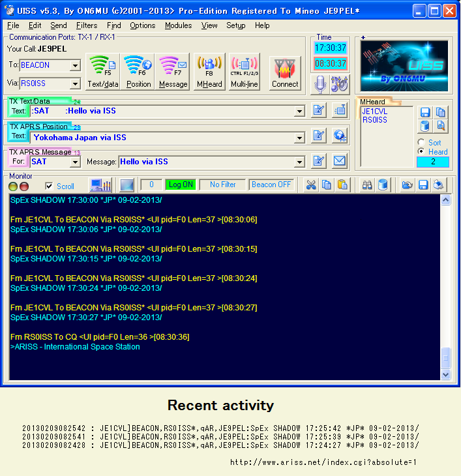The height and width of the screenshot is (476, 461).
Task: Open multi-line icon in TX Text/Data row
Action: tap(340, 110)
